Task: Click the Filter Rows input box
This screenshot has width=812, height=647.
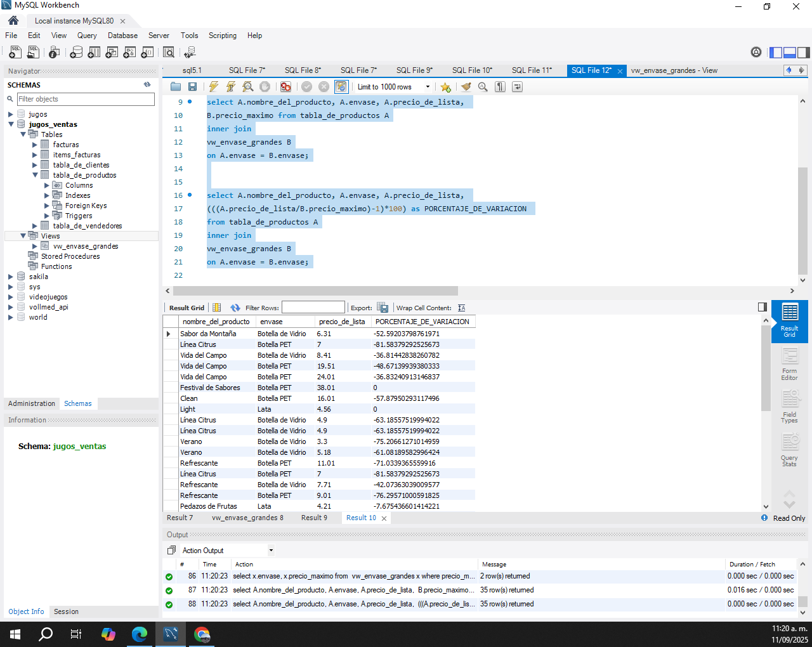Action: click(x=313, y=308)
